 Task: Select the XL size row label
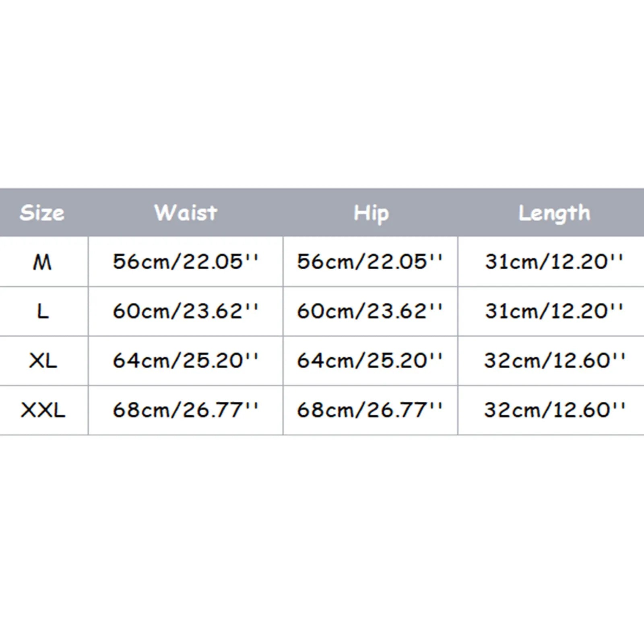(x=43, y=361)
